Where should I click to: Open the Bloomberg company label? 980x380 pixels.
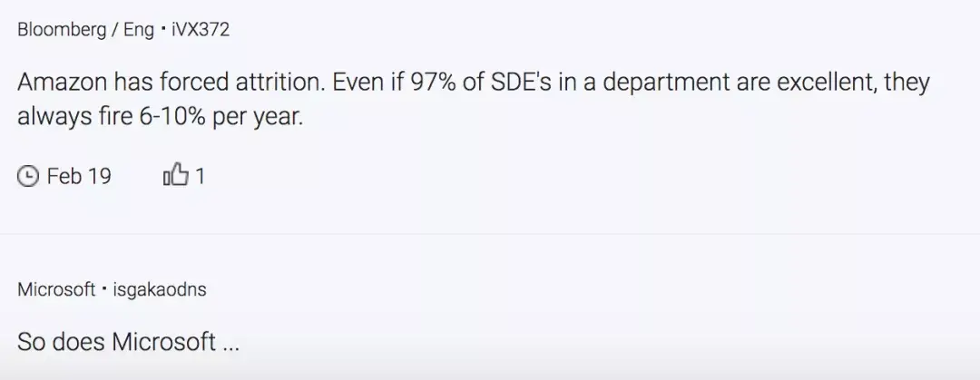click(x=61, y=30)
